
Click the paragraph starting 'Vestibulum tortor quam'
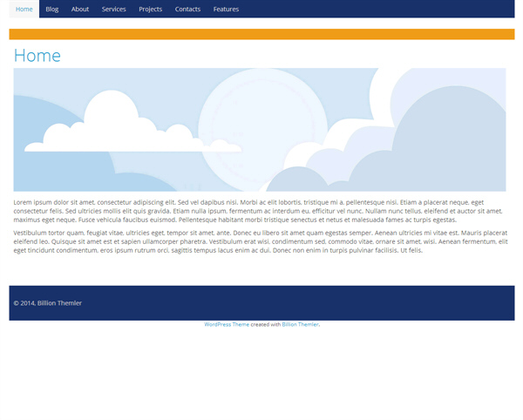point(261,241)
